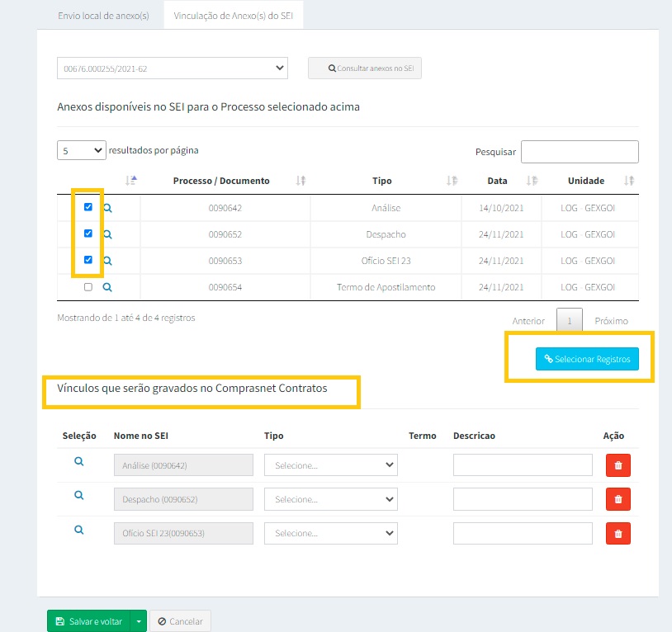Go to Anterior page

(x=528, y=321)
